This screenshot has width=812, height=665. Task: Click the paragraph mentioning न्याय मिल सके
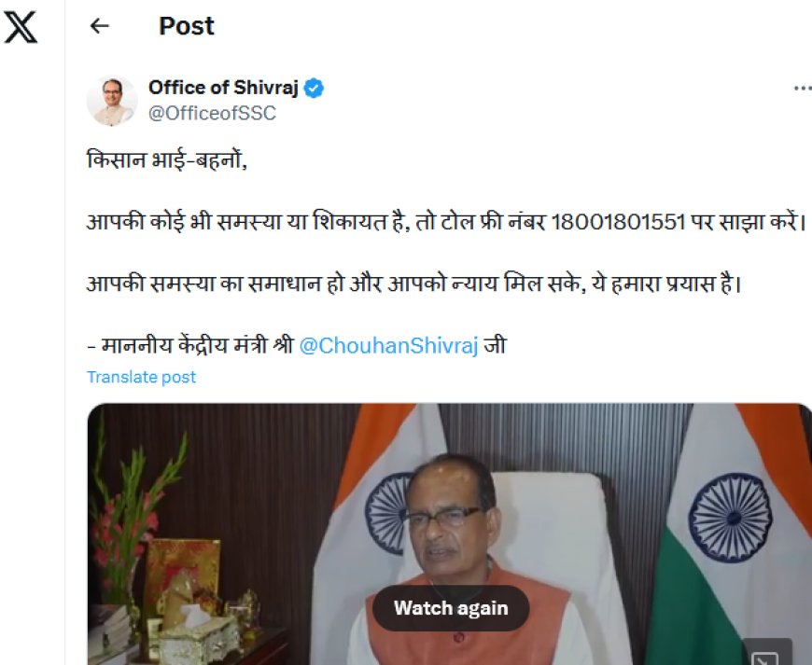[x=413, y=284]
